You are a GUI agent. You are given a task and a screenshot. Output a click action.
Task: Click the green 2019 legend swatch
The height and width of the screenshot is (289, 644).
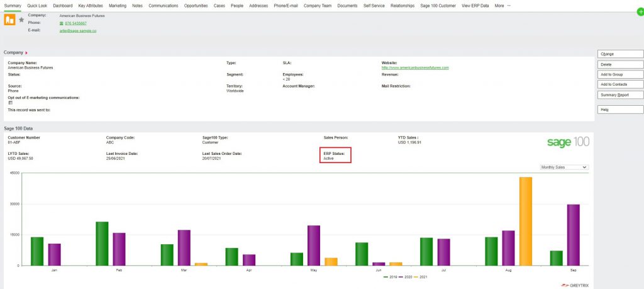386,277
